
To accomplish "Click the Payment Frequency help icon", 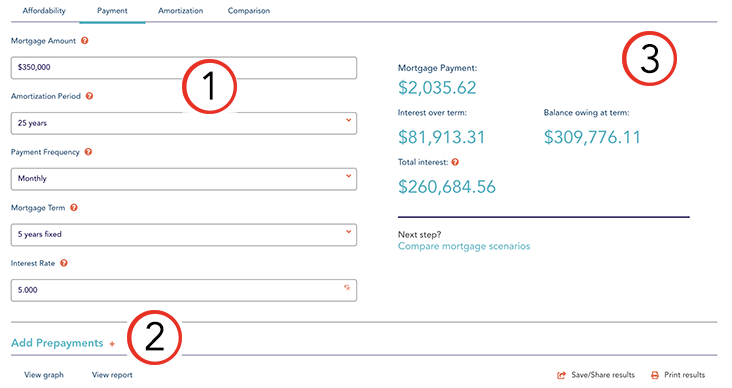I will click(x=88, y=152).
